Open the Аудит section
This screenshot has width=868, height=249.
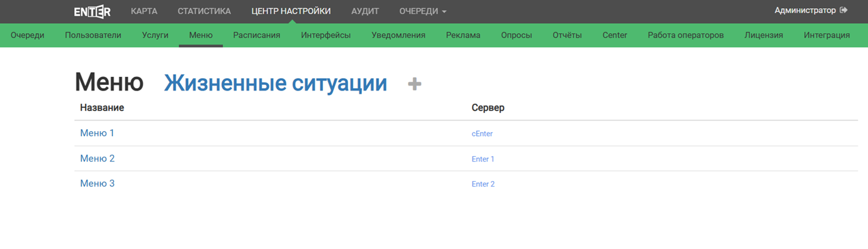click(x=365, y=11)
